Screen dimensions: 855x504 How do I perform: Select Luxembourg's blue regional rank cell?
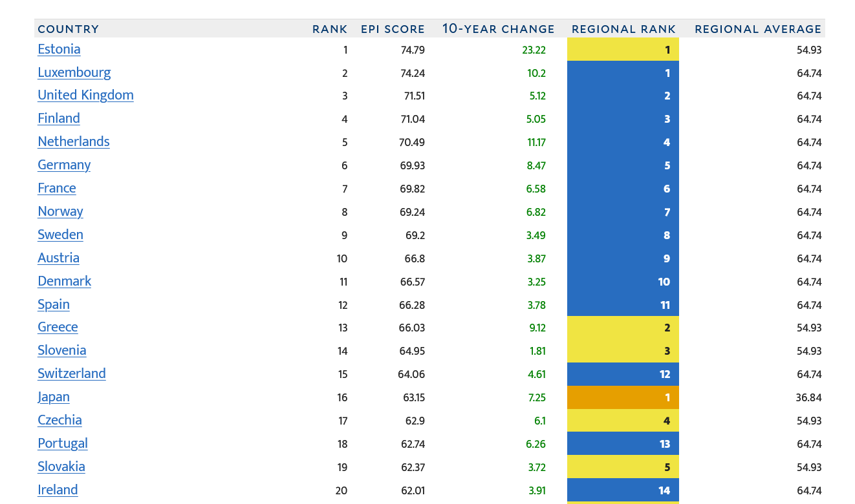click(x=623, y=73)
